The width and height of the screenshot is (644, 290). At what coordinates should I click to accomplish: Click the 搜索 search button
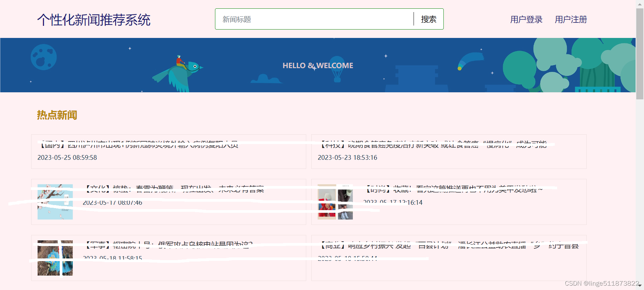coord(429,19)
